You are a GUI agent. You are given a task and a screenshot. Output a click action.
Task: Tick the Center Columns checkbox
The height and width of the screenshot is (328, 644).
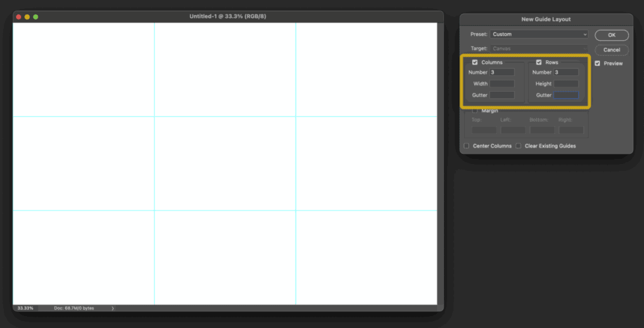point(467,146)
